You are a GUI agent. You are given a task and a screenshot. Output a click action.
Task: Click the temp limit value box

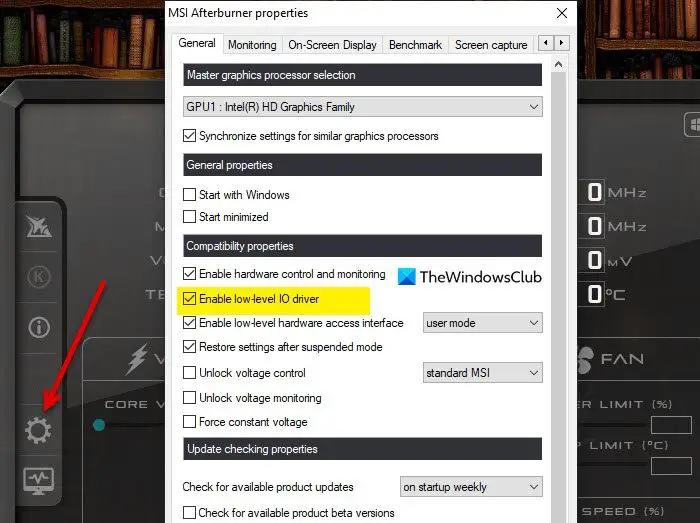click(671, 466)
